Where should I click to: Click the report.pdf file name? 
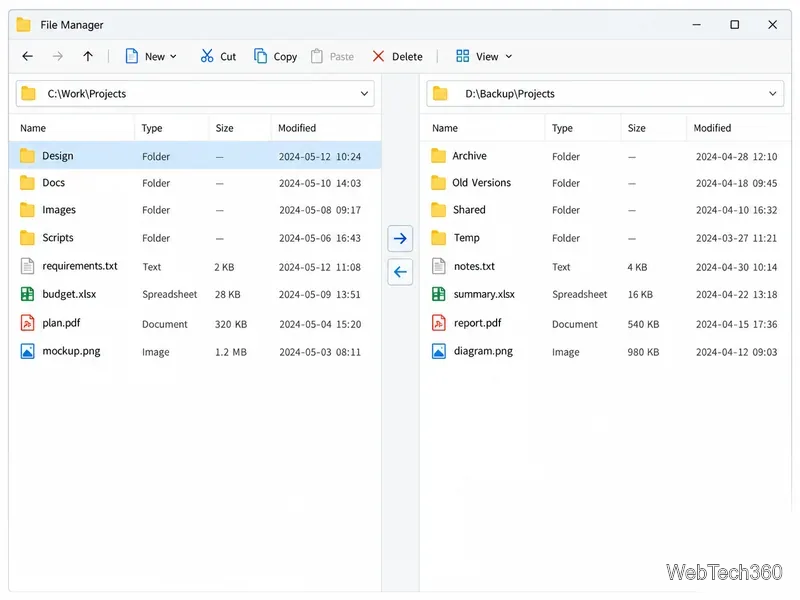coord(478,323)
